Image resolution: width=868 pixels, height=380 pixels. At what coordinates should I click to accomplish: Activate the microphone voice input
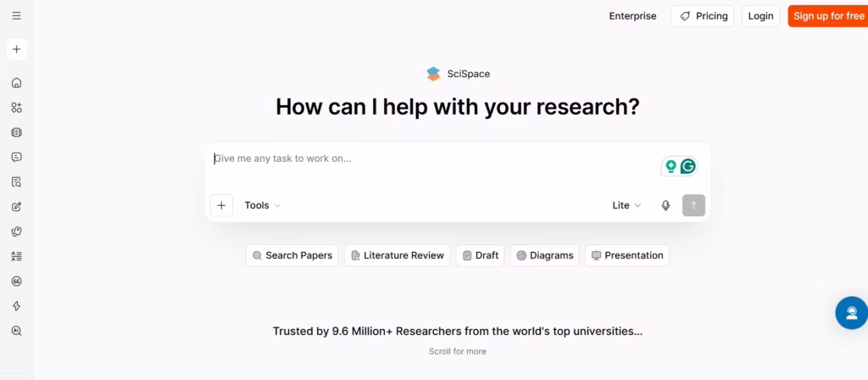point(666,205)
